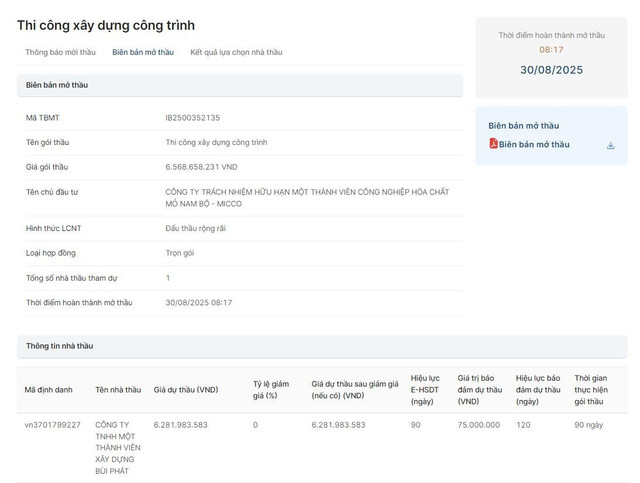This screenshot has width=640, height=483.
Task: Select the Biên bản mở thầu tab
Action: point(143,52)
